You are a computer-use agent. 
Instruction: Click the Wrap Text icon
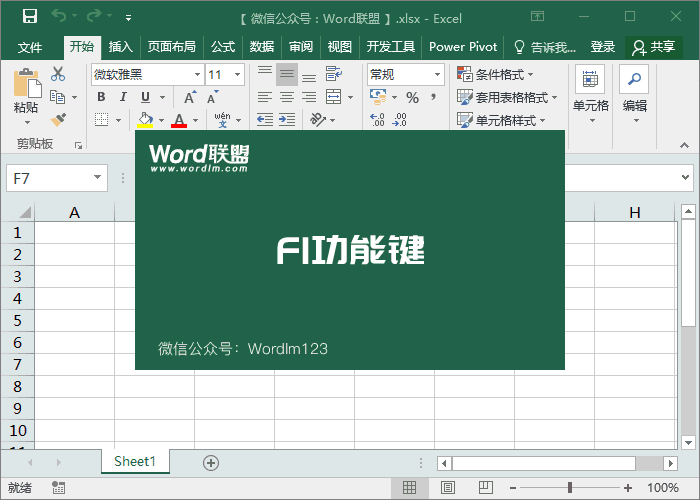coord(333,74)
